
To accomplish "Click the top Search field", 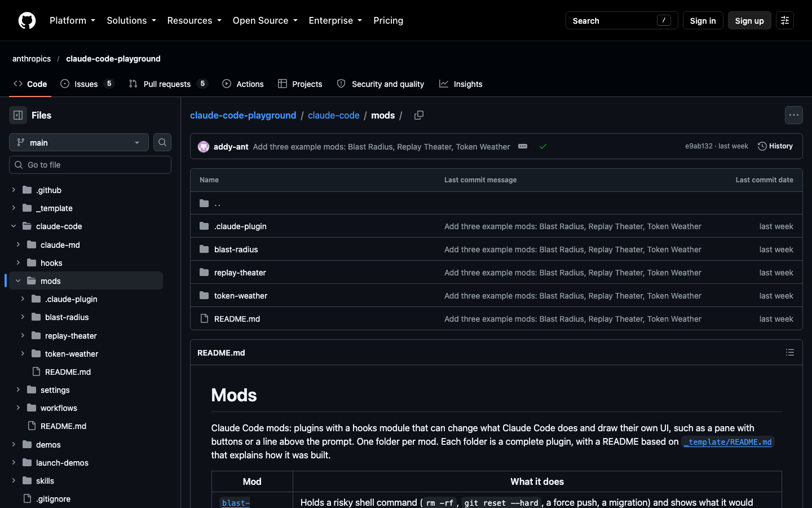I will (621, 20).
